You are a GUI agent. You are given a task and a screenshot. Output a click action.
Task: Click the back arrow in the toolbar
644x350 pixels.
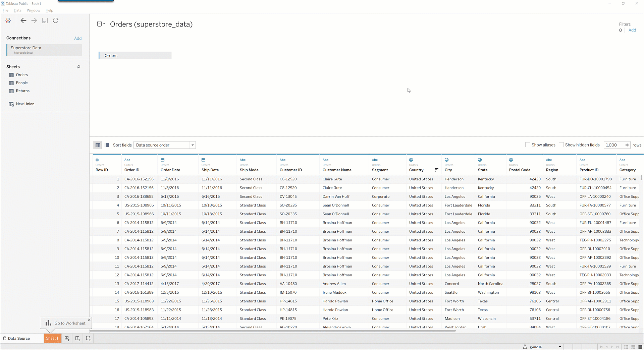(x=23, y=21)
